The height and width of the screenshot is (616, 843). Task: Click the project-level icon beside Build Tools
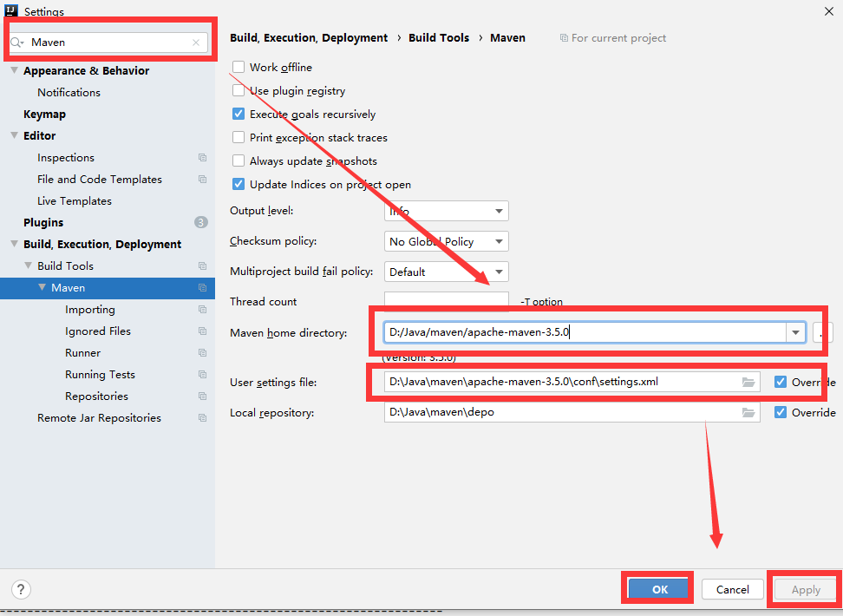click(x=203, y=265)
